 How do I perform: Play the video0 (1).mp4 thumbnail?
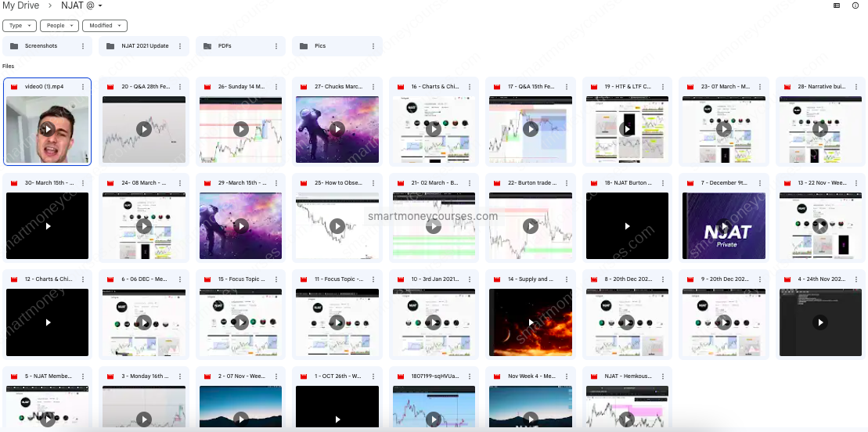pyautogui.click(x=47, y=129)
